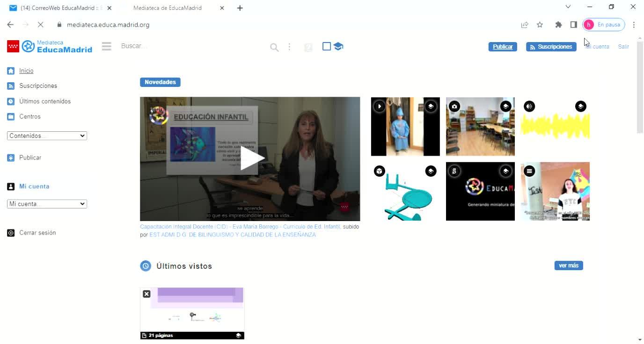
Task: Close the Mediateca de EducaMadrid tab
Action: click(x=222, y=8)
